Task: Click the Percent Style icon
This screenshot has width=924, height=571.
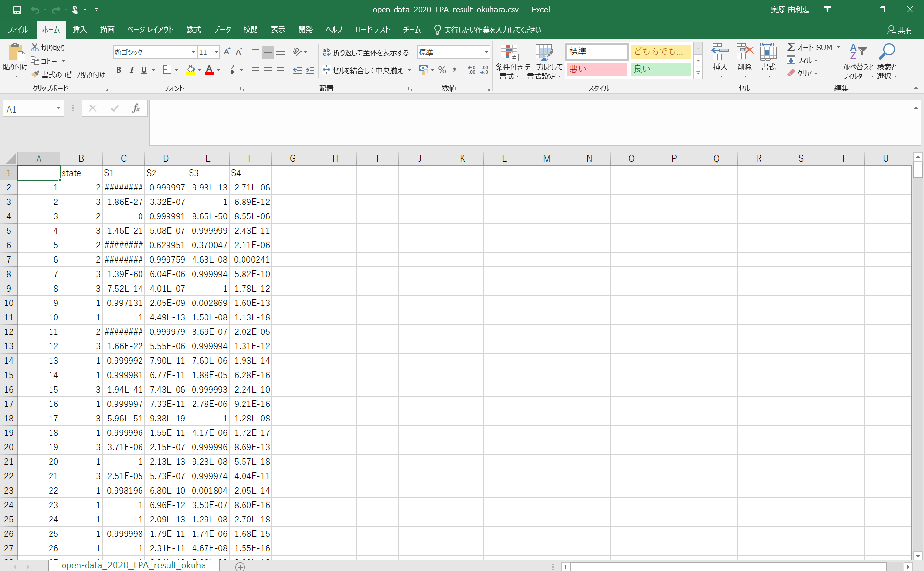Action: click(442, 70)
